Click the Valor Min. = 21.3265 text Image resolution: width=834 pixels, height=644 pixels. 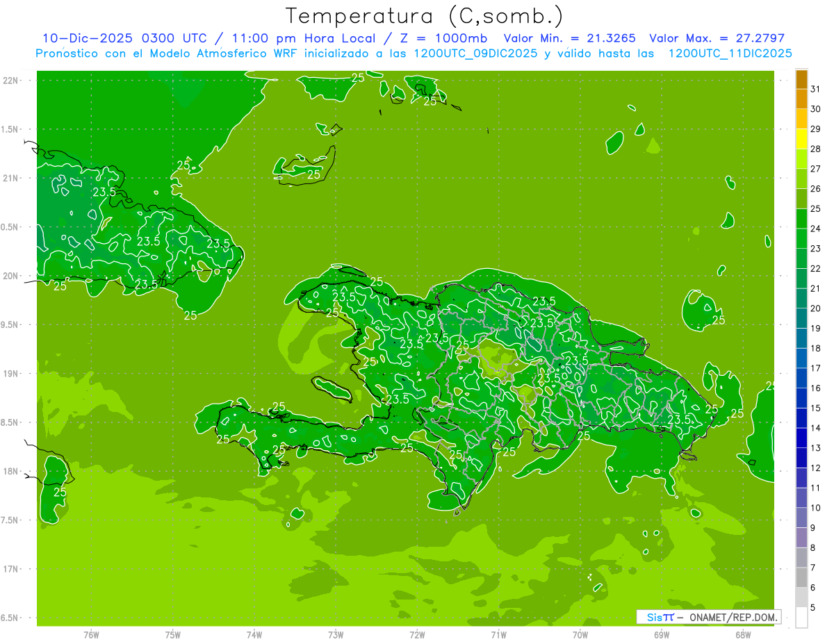[569, 38]
